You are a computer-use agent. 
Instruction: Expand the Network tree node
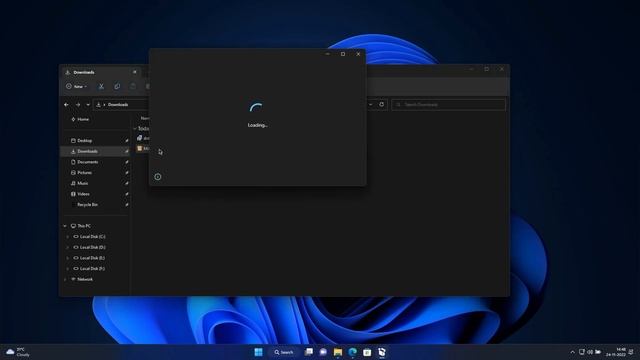(65, 279)
